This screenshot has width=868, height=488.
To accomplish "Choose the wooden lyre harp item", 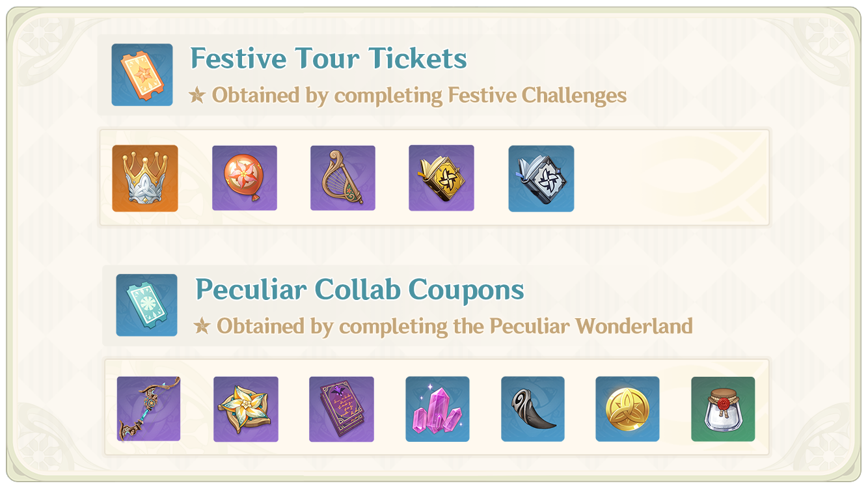I will (343, 178).
